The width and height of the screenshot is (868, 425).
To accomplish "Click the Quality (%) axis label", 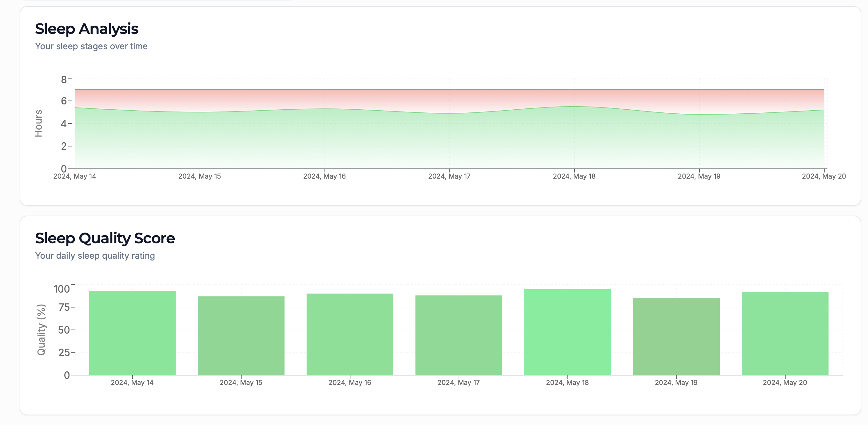I will tap(41, 330).
